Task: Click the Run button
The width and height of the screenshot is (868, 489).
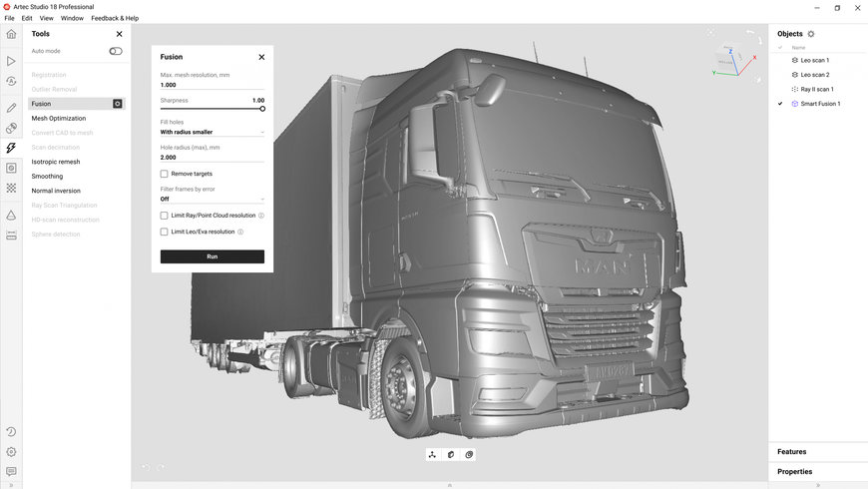Action: coord(213,256)
